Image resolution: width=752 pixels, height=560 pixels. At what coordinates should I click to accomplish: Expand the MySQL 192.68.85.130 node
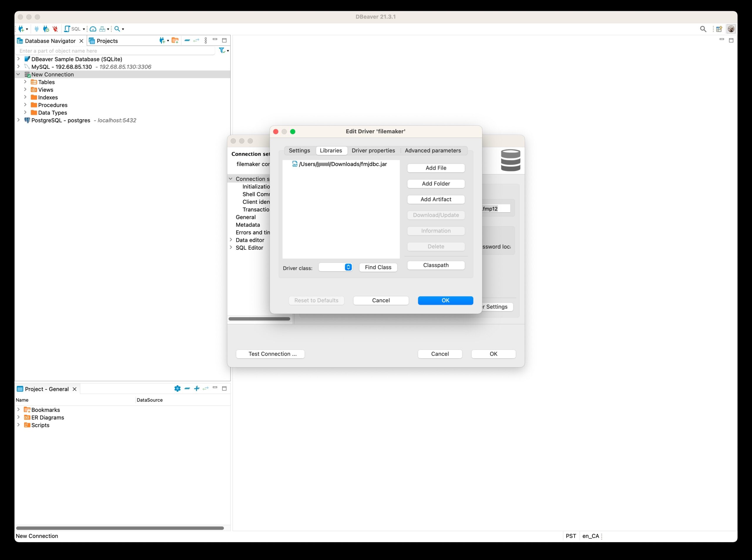pyautogui.click(x=19, y=67)
